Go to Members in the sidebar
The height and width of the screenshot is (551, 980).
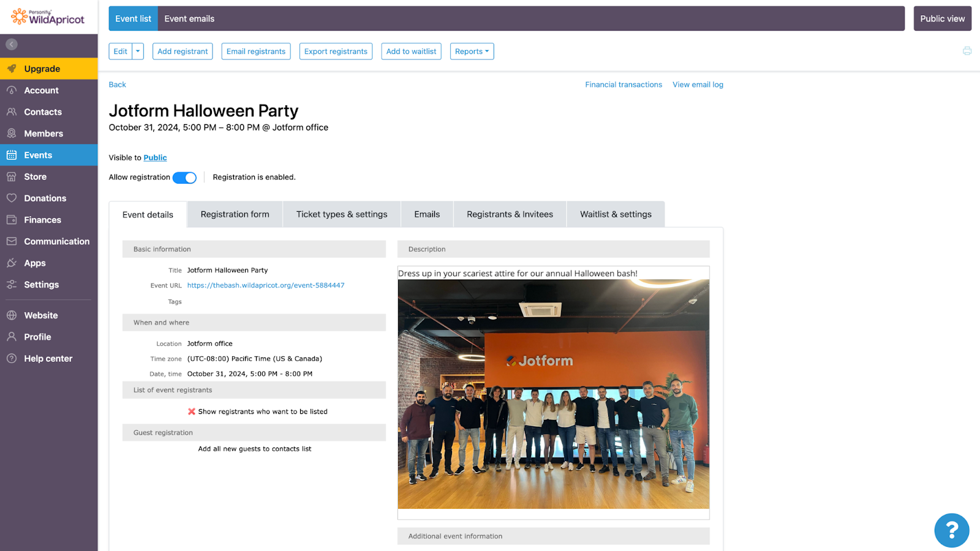49,133
